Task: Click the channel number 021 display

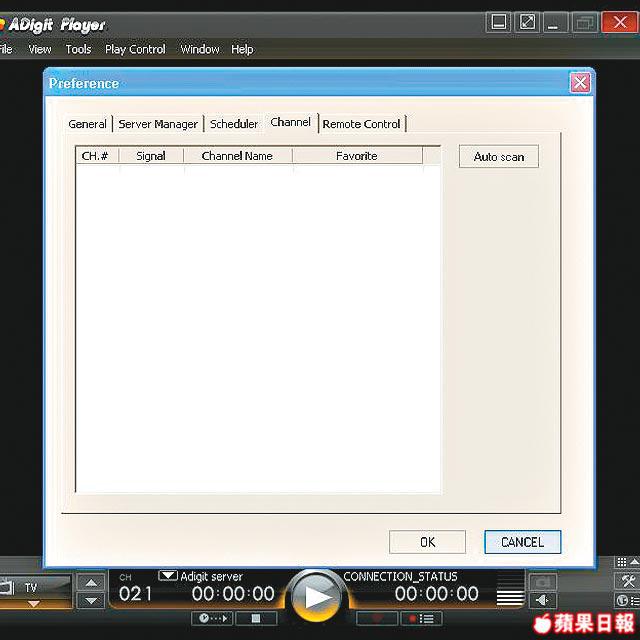Action: coord(135,594)
